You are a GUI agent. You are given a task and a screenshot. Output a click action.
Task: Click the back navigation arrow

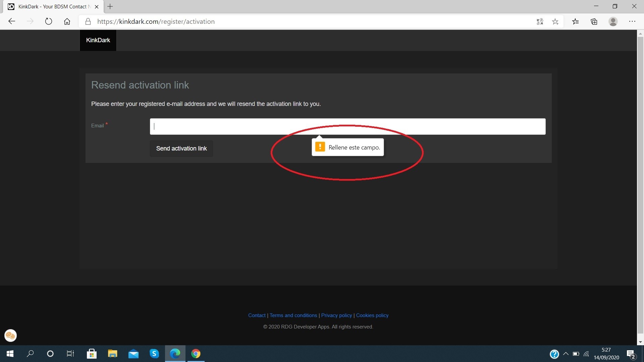(x=12, y=21)
